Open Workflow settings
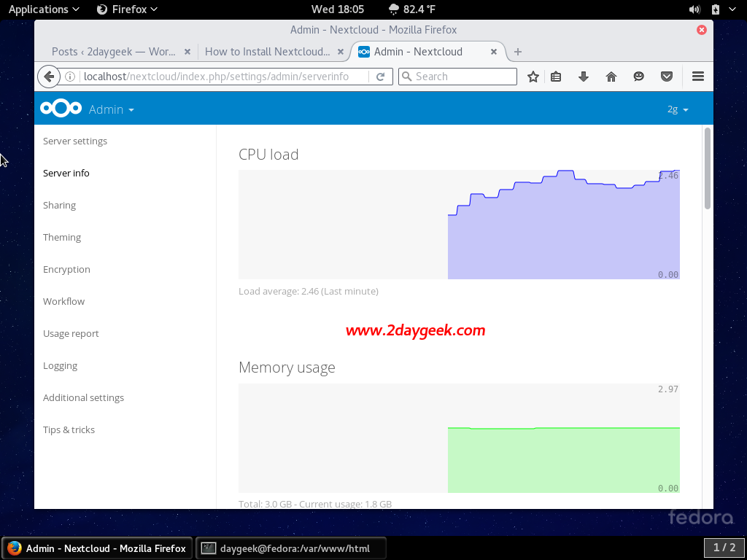747x560 pixels. coord(64,301)
